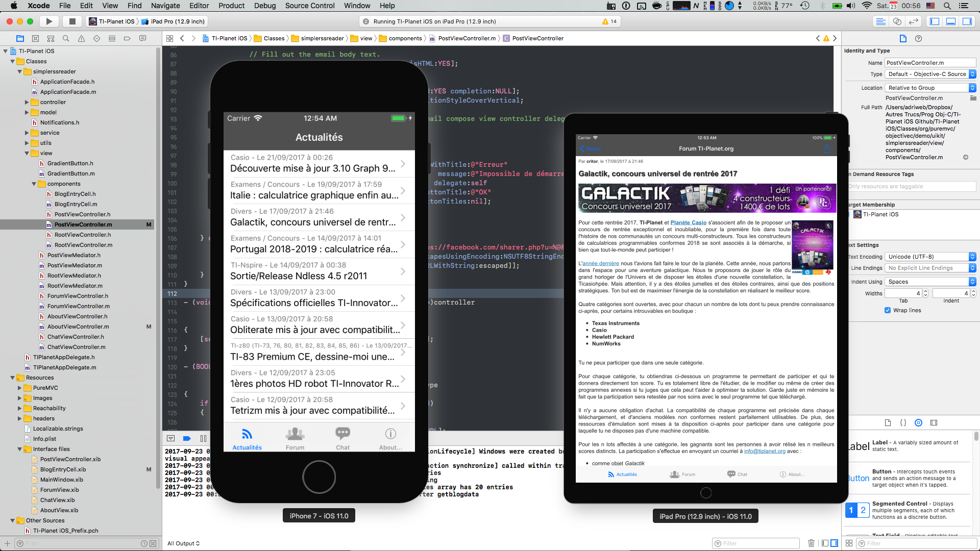The image size is (980, 551).
Task: Show the File inspector tab
Action: (903, 38)
